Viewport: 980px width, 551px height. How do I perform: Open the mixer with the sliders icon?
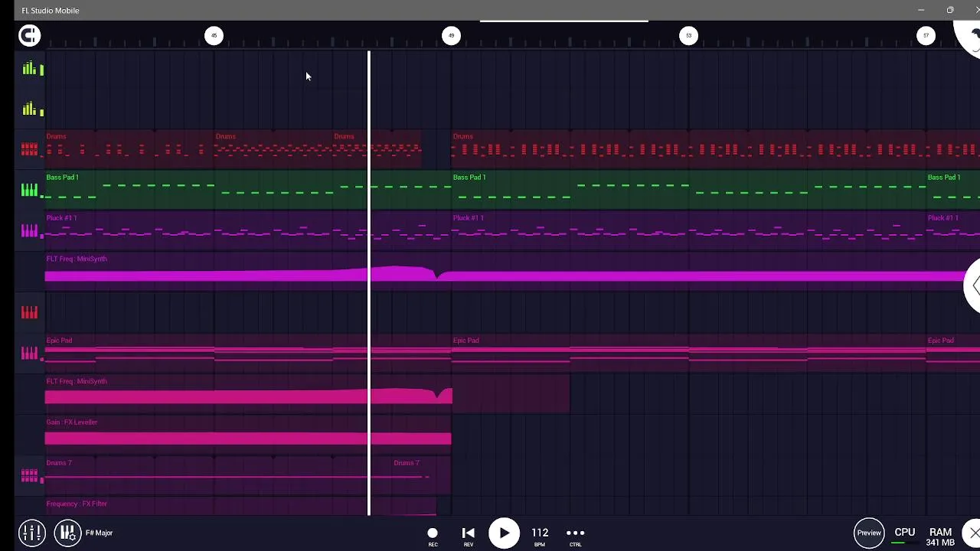[x=32, y=533]
